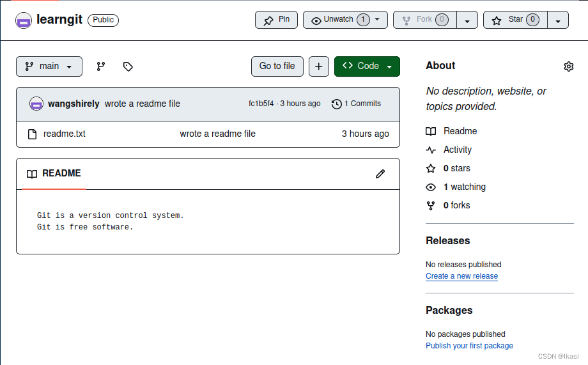Expand the Star lists dropdown arrow
The height and width of the screenshot is (365, 588).
pos(558,20)
